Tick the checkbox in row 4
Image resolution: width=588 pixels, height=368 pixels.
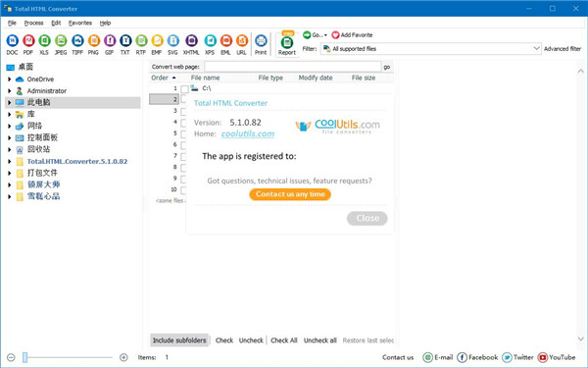(x=183, y=123)
